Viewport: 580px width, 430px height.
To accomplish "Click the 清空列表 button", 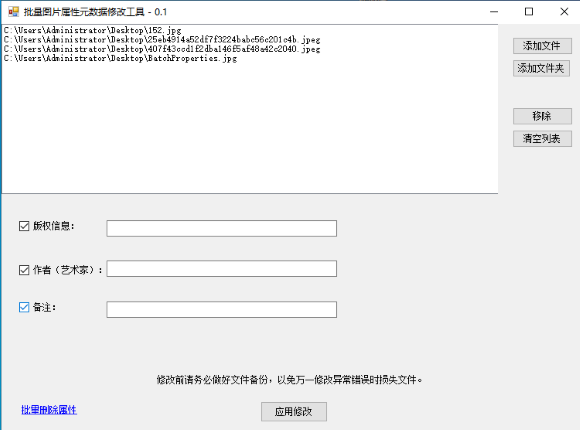I will click(542, 139).
